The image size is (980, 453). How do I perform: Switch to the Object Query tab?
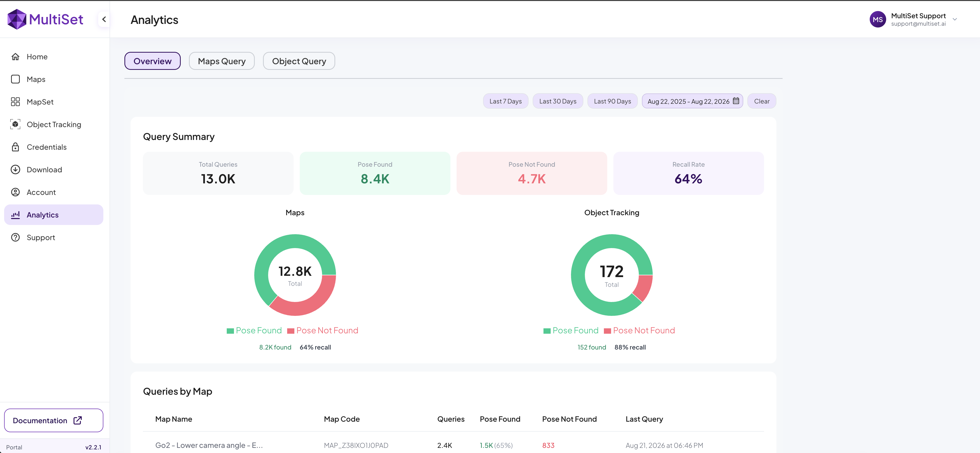(x=299, y=61)
